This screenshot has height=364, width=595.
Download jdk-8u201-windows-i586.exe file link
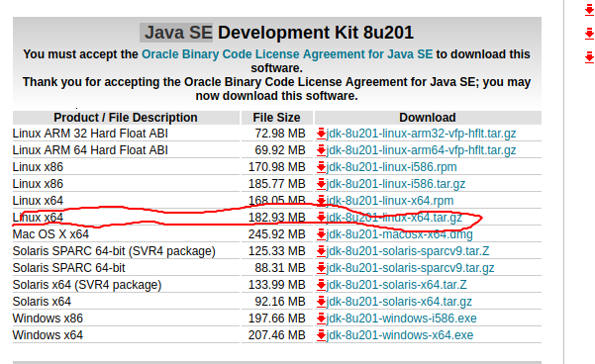pyautogui.click(x=402, y=318)
